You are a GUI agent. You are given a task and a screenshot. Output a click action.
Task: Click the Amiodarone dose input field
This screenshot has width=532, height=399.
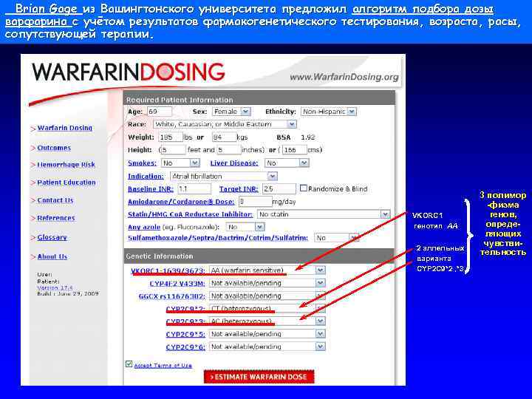(x=255, y=202)
